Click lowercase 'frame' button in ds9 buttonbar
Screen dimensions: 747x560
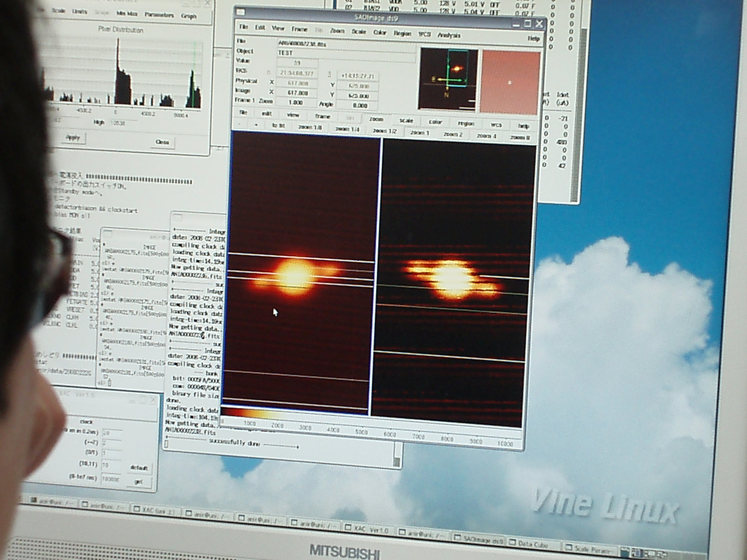coord(322,116)
